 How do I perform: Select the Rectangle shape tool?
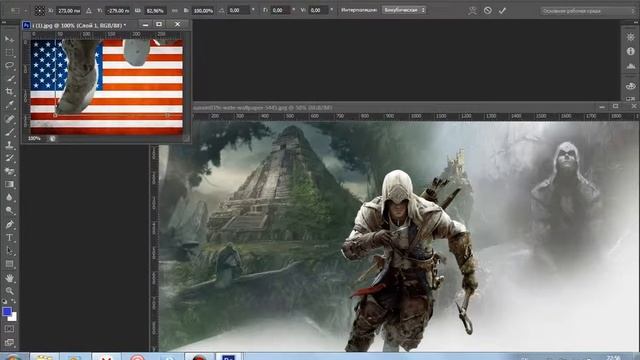point(9,264)
